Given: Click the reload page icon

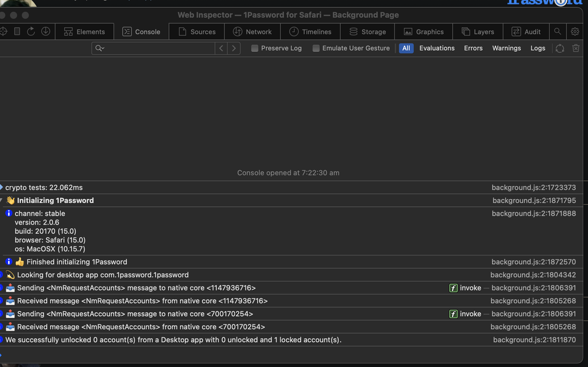Looking at the screenshot, I should coord(31,32).
